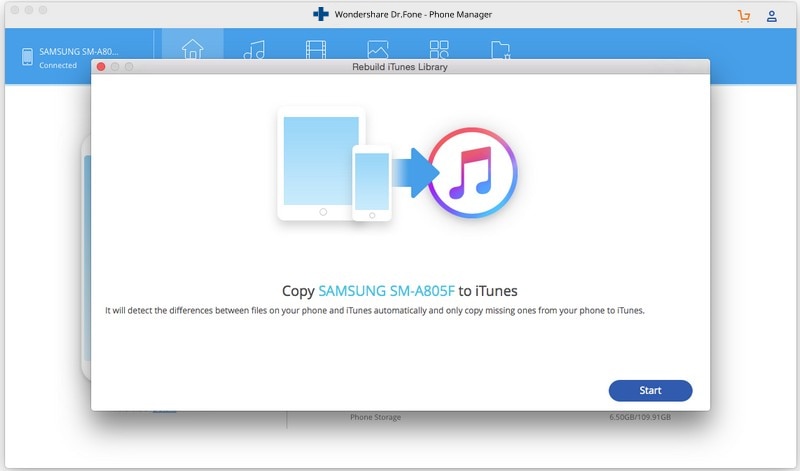The image size is (800, 471).
Task: Click the phone device icon
Action: click(x=28, y=57)
